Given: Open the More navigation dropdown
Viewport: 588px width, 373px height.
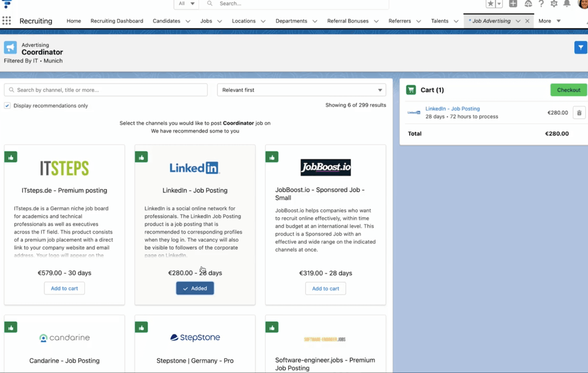Looking at the screenshot, I should 550,21.
